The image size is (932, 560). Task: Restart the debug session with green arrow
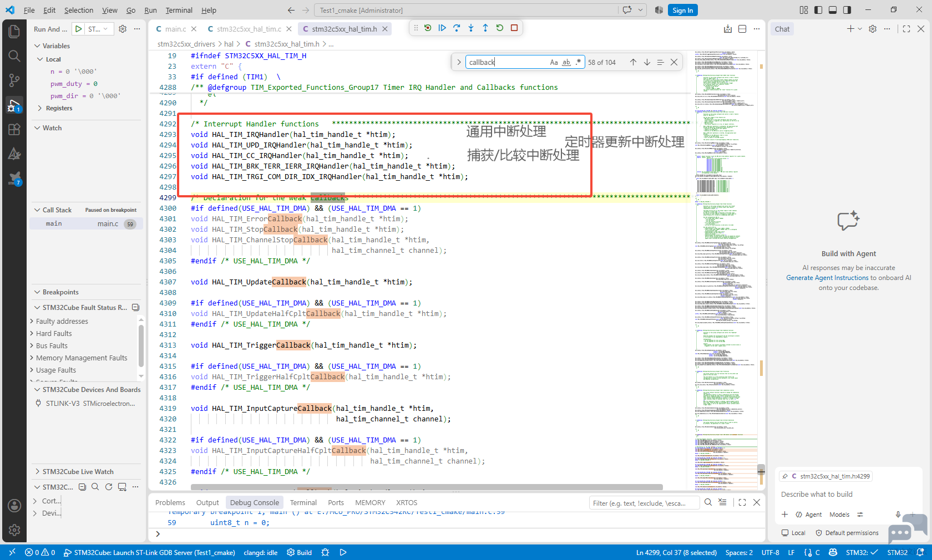pyautogui.click(x=500, y=28)
